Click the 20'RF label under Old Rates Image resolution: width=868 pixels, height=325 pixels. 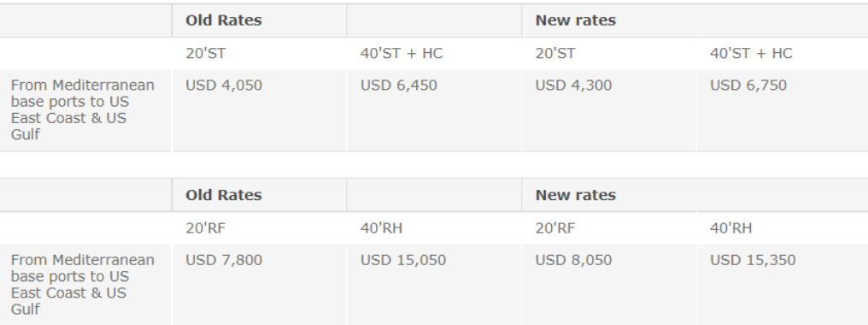coord(205,228)
